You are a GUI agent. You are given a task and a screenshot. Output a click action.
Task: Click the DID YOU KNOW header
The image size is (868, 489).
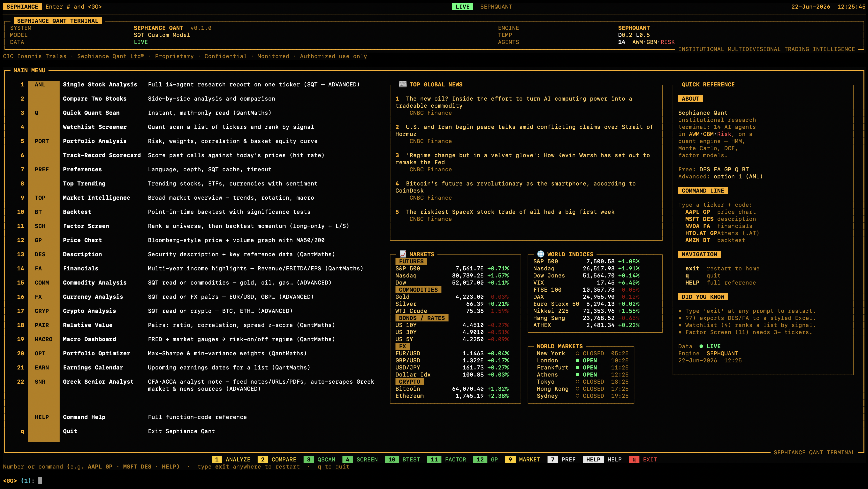point(703,297)
